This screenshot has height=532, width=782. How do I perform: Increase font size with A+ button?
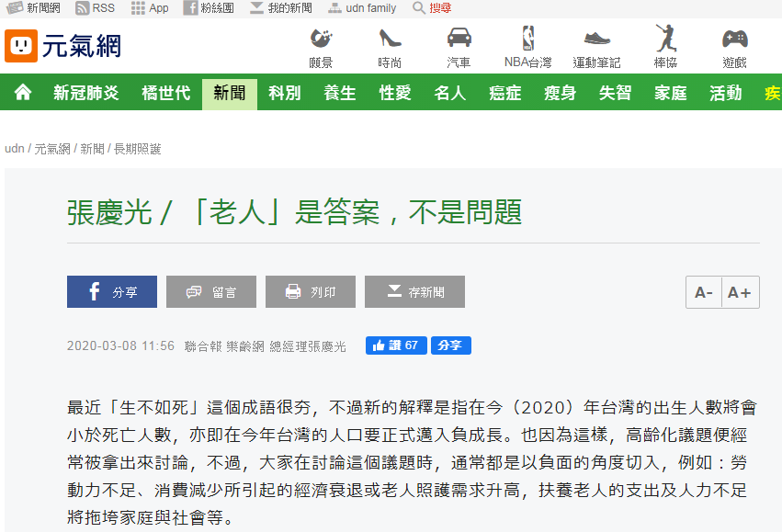(x=740, y=292)
